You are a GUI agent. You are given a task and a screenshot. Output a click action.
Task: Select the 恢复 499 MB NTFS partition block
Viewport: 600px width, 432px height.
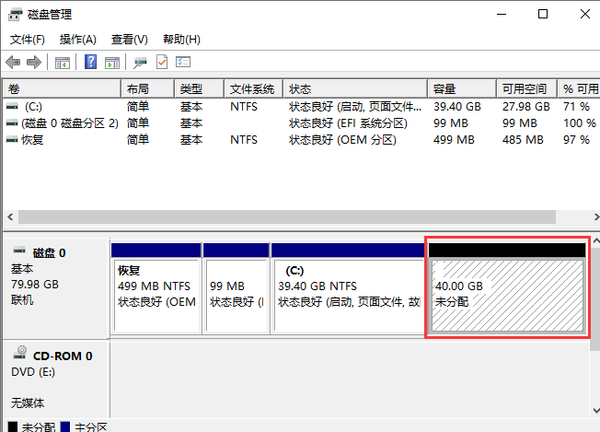point(155,295)
